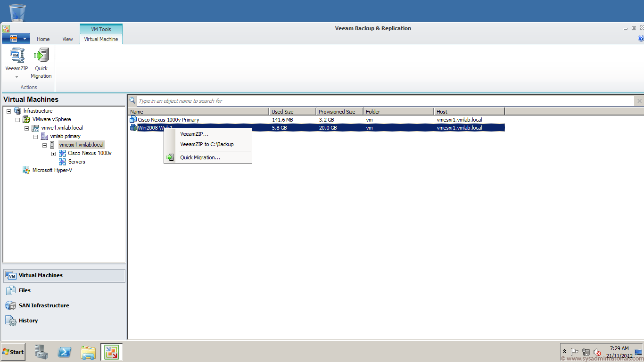Open the VeeamZIP dropdown arrow in ribbon
The height and width of the screenshot is (362, 644).
click(x=17, y=77)
